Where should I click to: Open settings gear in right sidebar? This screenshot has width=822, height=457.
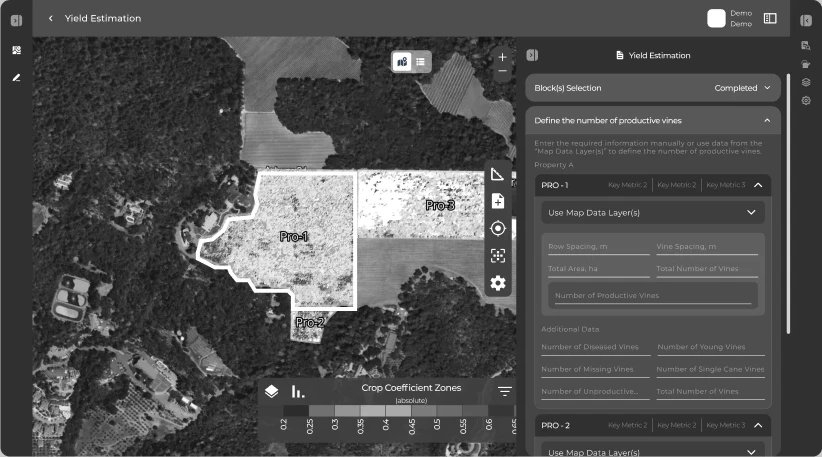tap(806, 101)
